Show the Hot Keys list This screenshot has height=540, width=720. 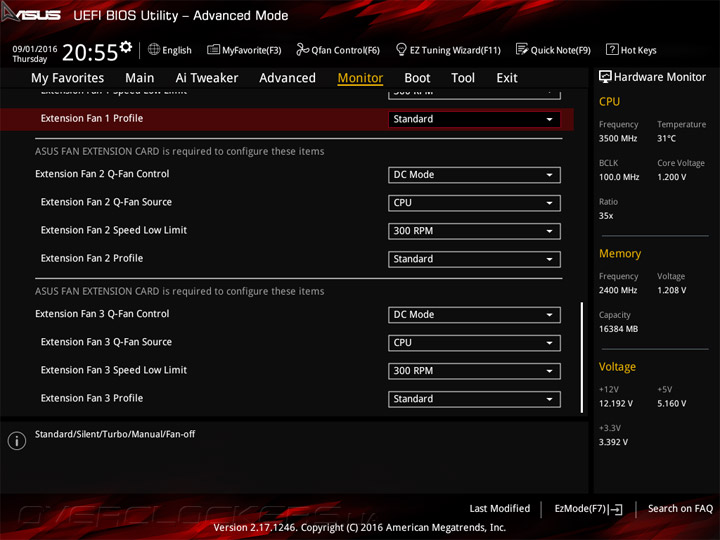tap(631, 50)
